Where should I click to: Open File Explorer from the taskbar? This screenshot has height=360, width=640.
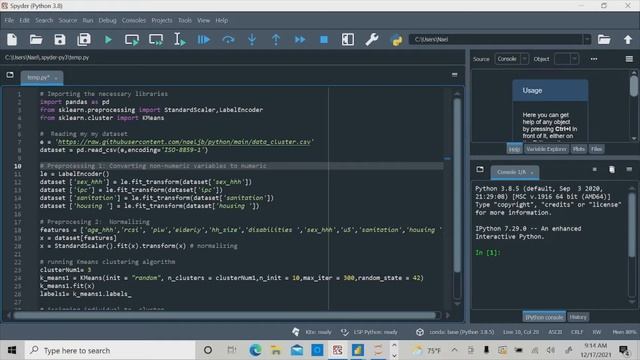click(276, 350)
